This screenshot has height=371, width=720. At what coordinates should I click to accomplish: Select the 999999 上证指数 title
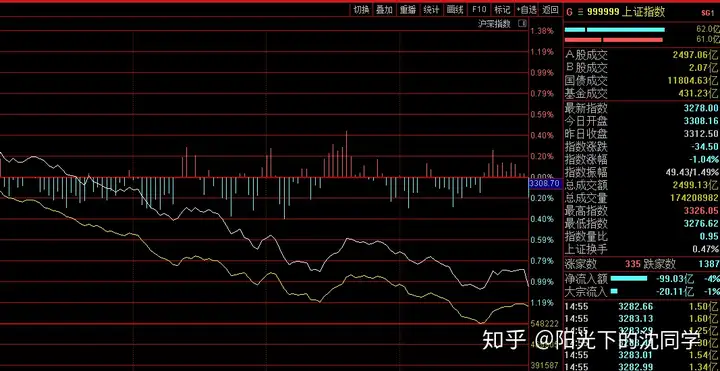pos(626,12)
